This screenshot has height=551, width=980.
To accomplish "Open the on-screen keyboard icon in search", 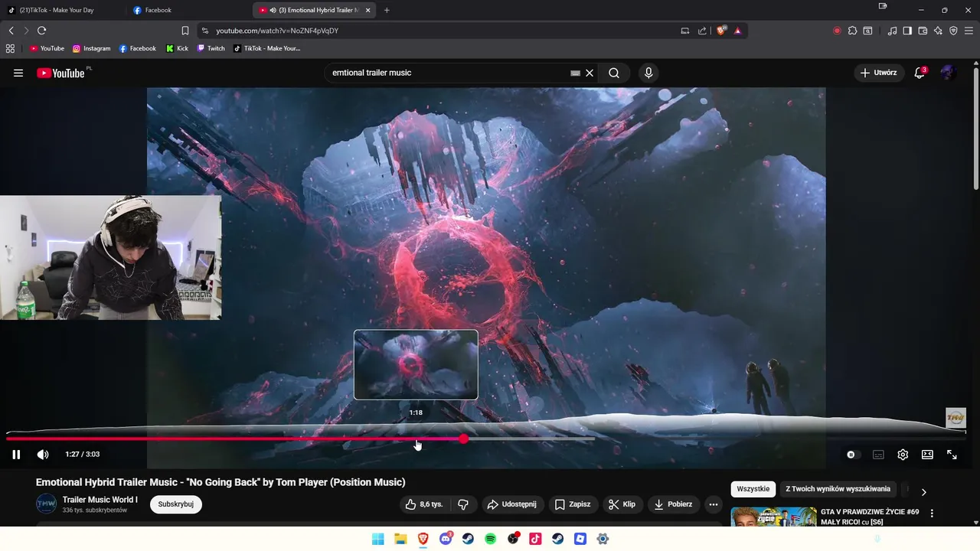I will pyautogui.click(x=575, y=73).
